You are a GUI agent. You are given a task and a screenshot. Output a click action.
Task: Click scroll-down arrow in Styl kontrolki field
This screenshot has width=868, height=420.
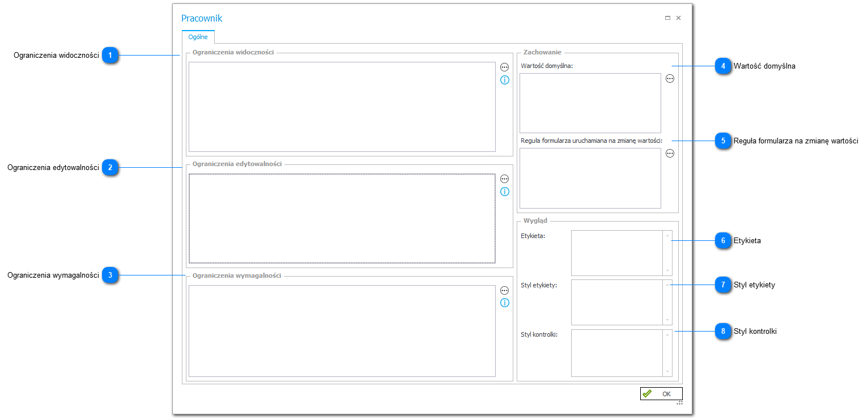(667, 372)
